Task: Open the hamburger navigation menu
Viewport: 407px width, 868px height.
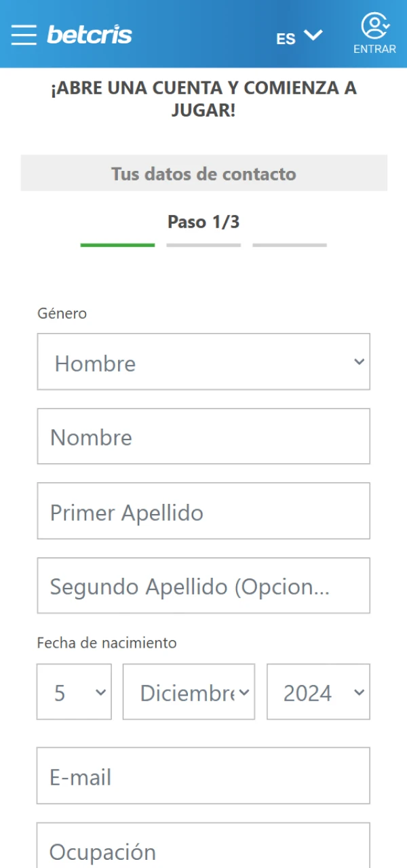Action: 23,35
